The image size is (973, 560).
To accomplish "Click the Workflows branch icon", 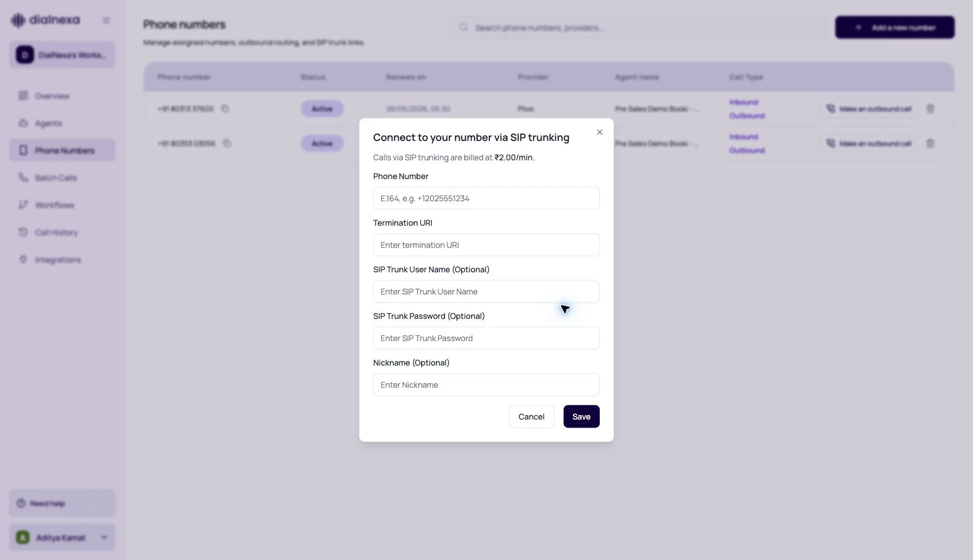I will click(23, 205).
